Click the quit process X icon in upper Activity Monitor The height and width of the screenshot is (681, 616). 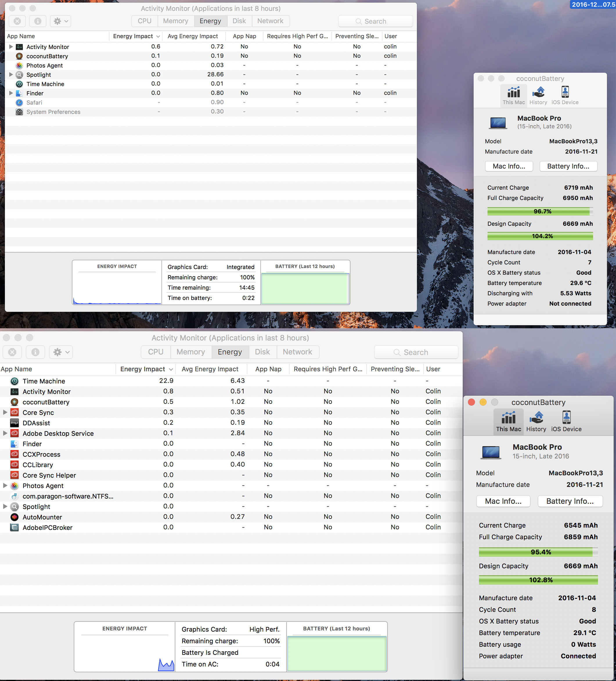tap(17, 21)
